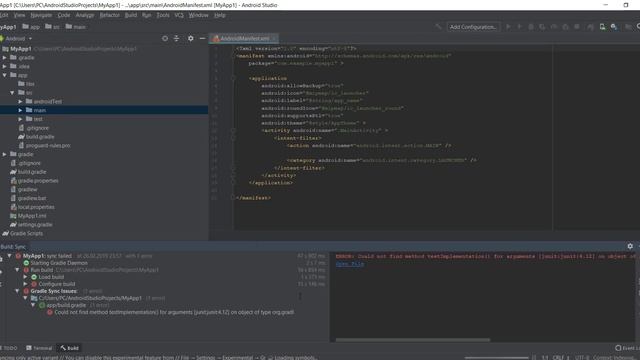The height and width of the screenshot is (360, 640).
Task: Expand the selected main folder arrow
Action: coord(20,110)
